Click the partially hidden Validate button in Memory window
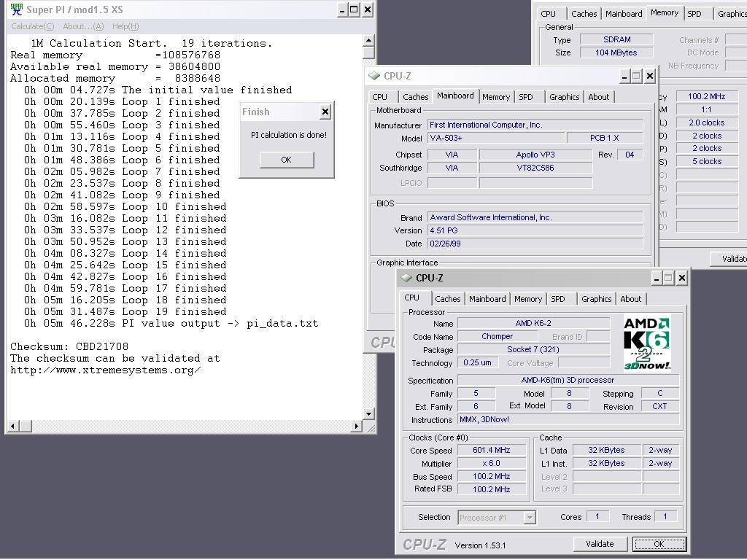The width and height of the screenshot is (747, 560). 729,259
